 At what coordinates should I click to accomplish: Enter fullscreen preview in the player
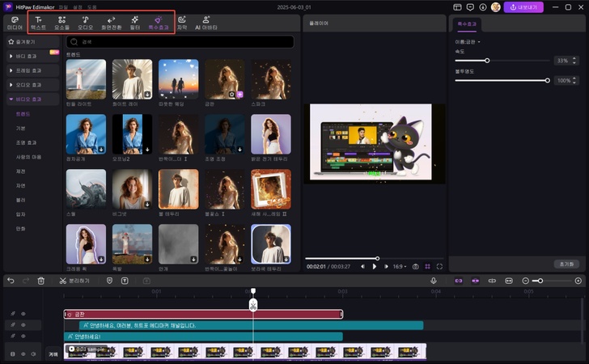click(x=439, y=266)
